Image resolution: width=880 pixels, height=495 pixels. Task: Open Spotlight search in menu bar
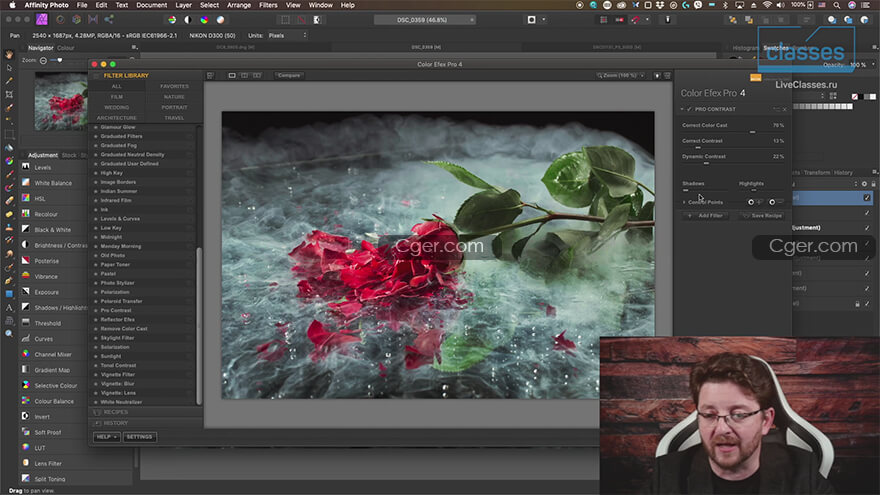[837, 5]
